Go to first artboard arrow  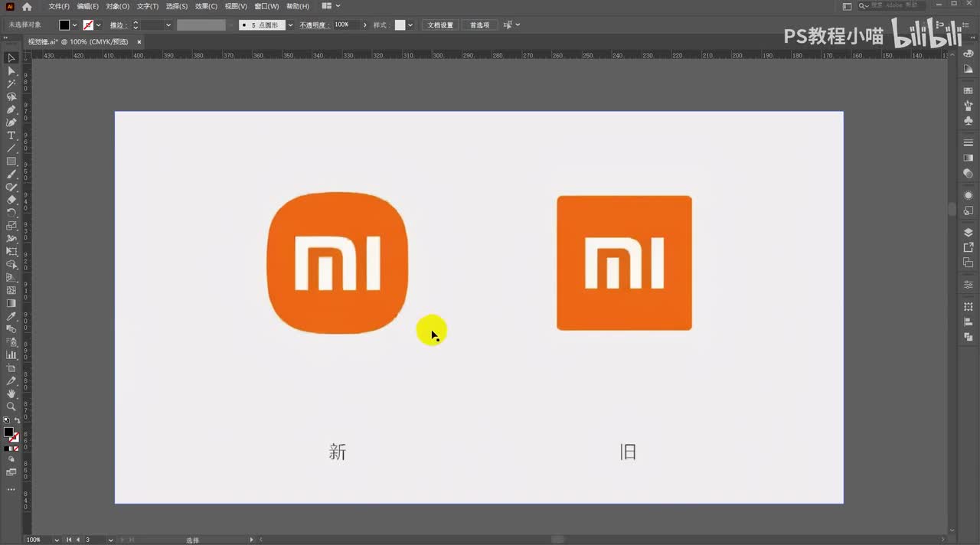coord(69,540)
